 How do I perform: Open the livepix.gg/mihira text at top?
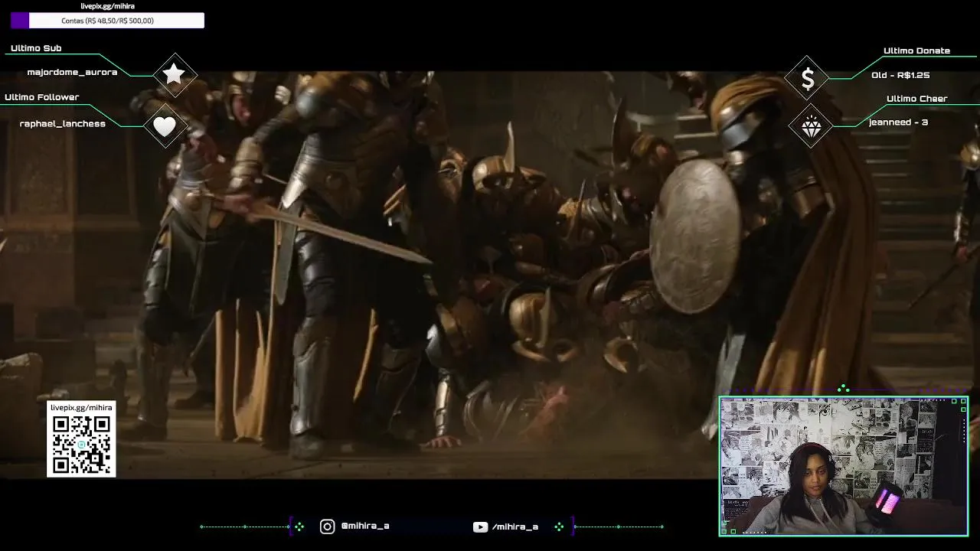pos(107,6)
